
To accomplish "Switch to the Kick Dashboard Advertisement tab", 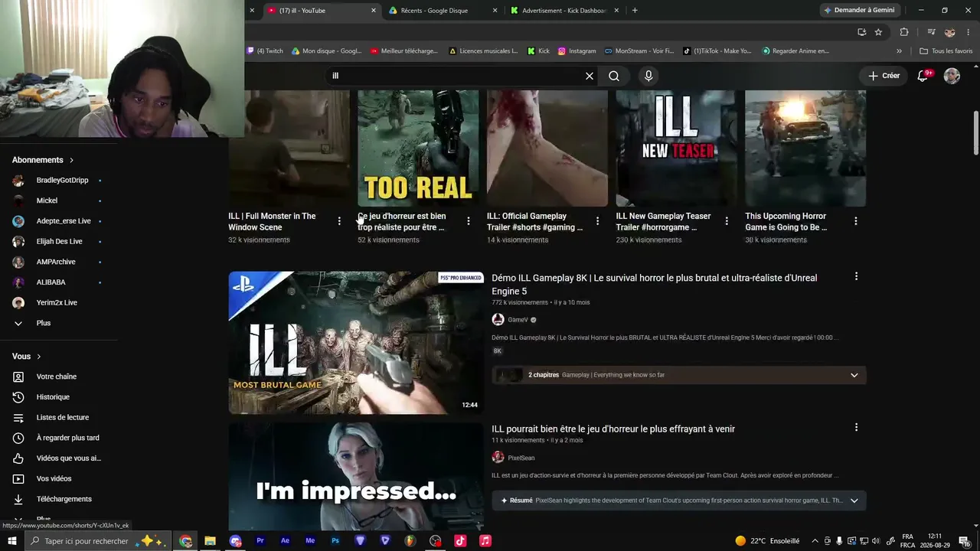I will (563, 11).
